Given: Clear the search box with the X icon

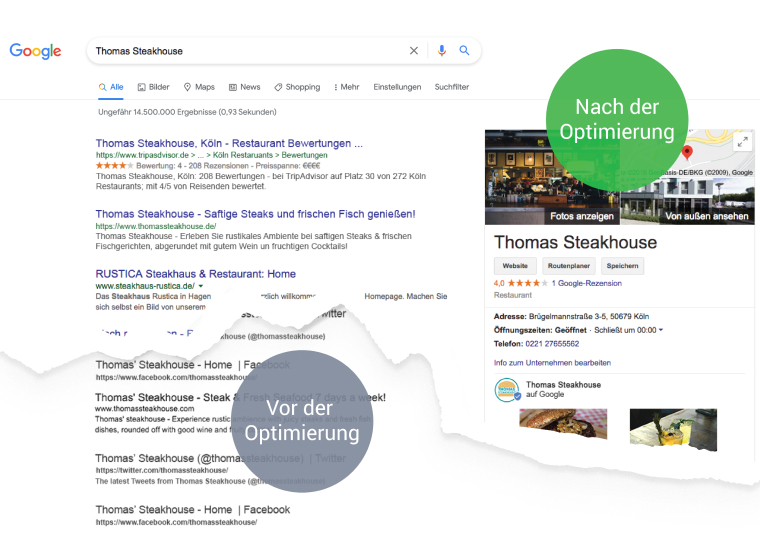Looking at the screenshot, I should (413, 50).
